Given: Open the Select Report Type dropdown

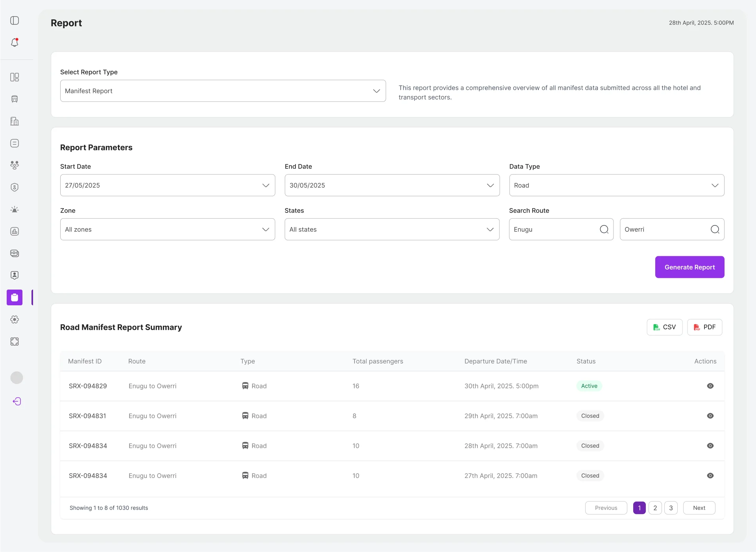Looking at the screenshot, I should tap(223, 91).
